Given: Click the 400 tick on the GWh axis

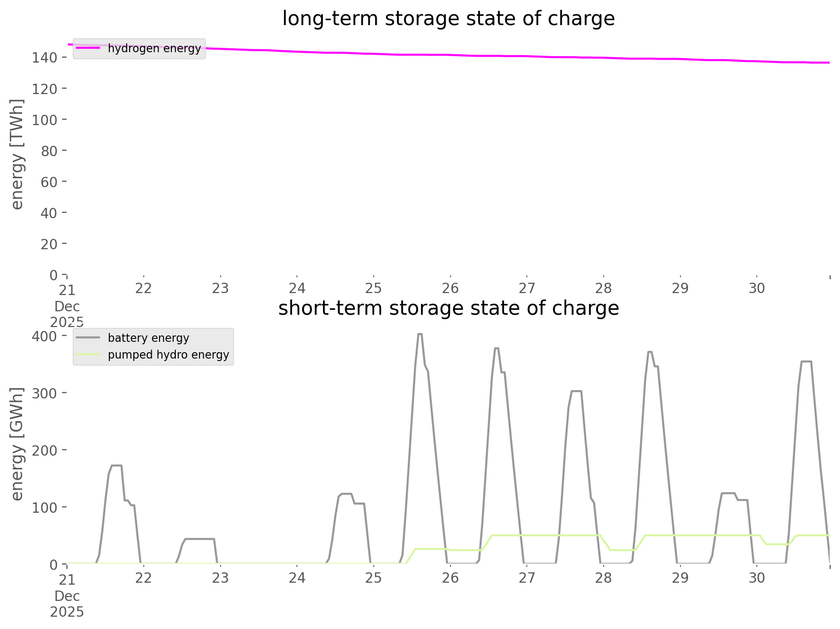Looking at the screenshot, I should pyautogui.click(x=45, y=336).
